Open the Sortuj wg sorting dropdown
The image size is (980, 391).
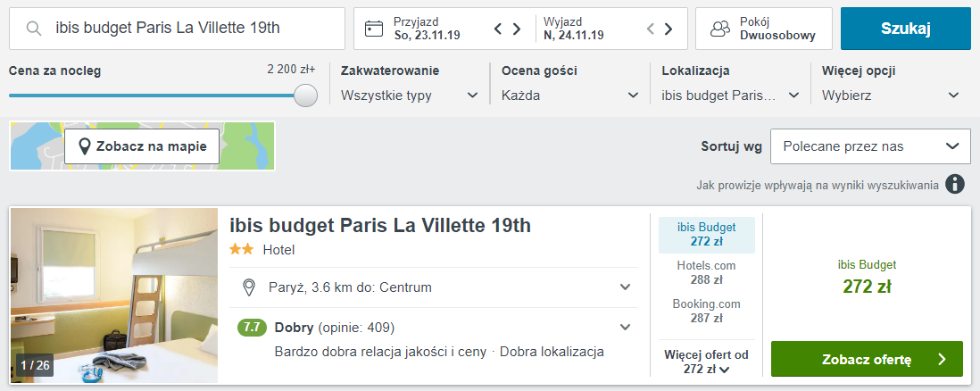[870, 146]
